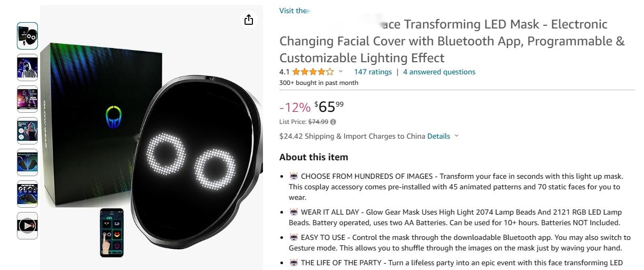This screenshot has width=644, height=270.
Task: Select the third product thumbnail
Action: (x=27, y=99)
